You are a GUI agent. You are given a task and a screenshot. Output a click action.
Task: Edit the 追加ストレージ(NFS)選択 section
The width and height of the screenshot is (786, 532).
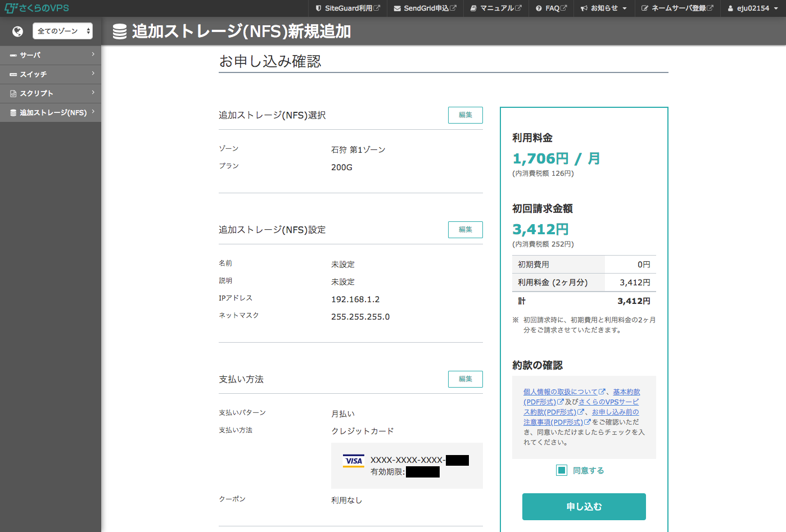(466, 115)
